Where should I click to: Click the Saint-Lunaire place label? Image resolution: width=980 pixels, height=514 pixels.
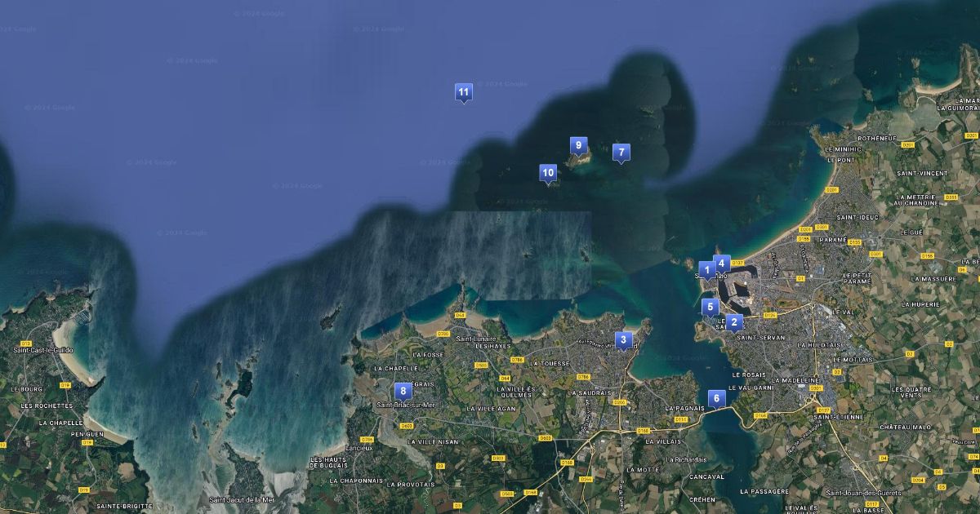pos(476,339)
